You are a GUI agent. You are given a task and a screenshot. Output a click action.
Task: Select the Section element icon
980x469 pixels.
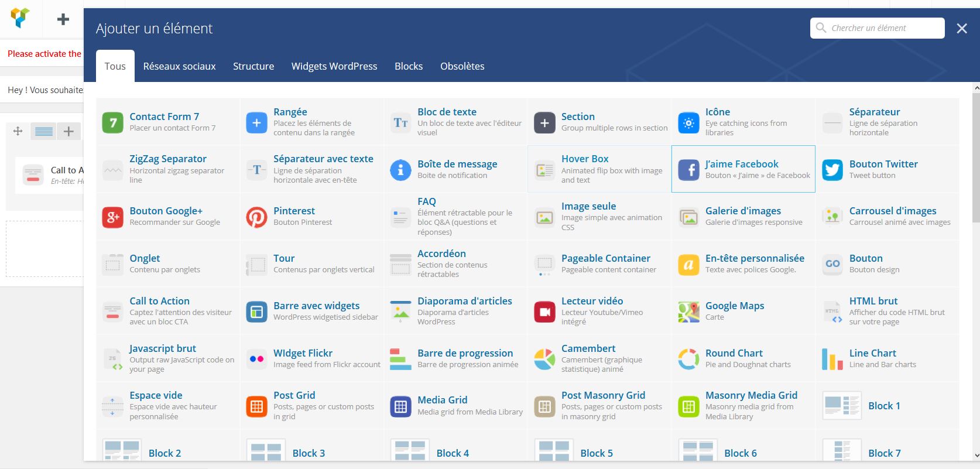pyautogui.click(x=544, y=122)
